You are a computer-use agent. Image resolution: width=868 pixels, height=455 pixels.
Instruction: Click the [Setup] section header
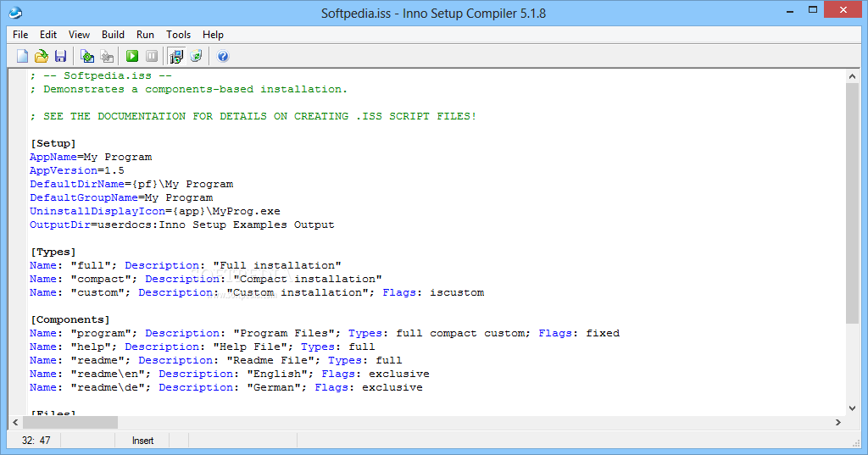coord(53,143)
